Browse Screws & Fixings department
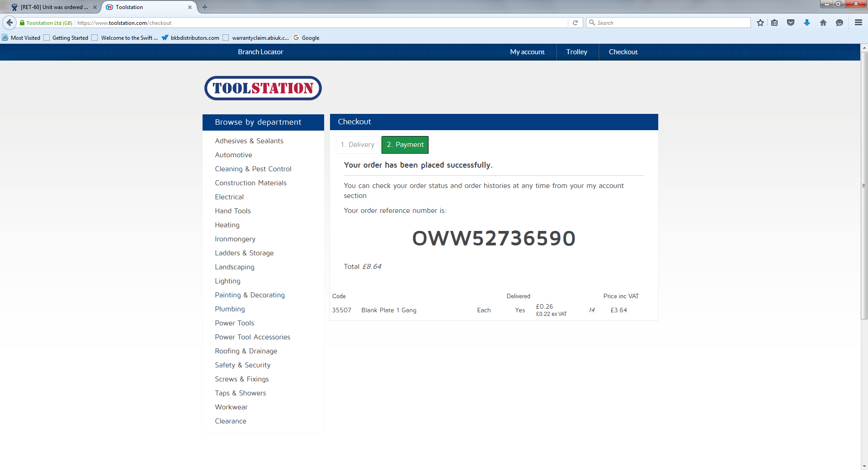 pyautogui.click(x=242, y=379)
